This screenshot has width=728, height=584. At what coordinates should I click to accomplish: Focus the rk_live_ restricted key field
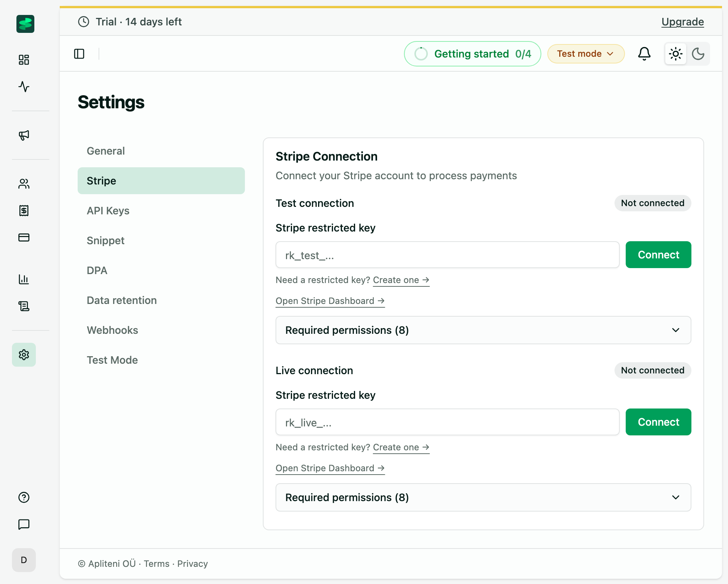(x=447, y=422)
